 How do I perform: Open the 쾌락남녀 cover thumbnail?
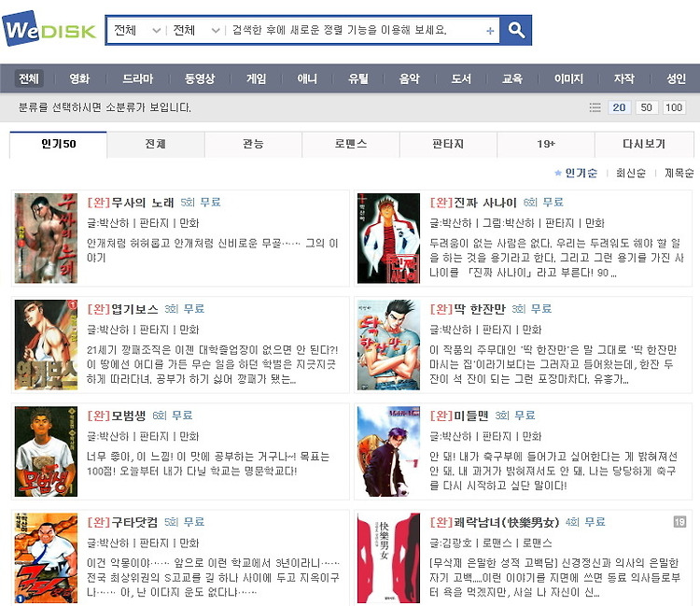(389, 558)
